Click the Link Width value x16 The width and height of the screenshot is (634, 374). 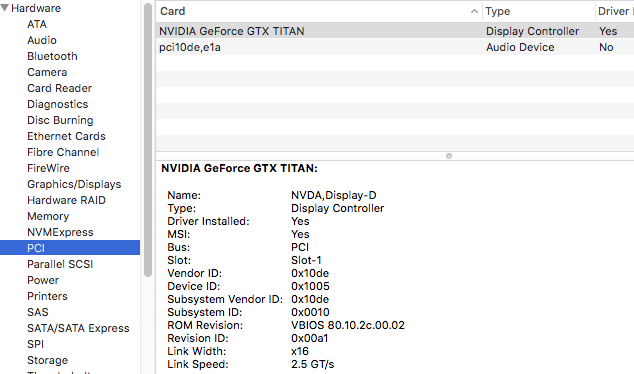point(300,351)
